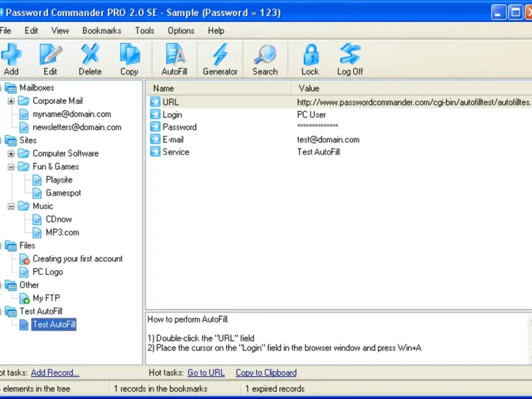
Task: Click the Delete X toolbar icon
Action: tap(90, 59)
